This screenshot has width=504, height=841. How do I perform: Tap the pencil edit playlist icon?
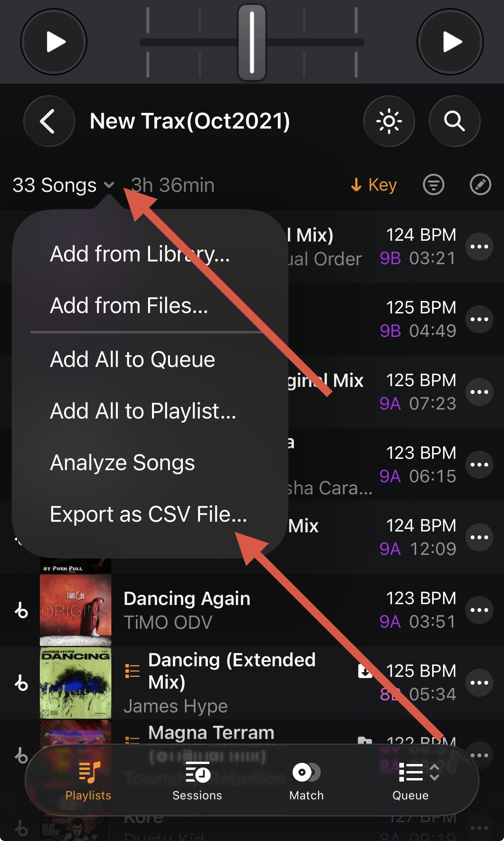(480, 185)
